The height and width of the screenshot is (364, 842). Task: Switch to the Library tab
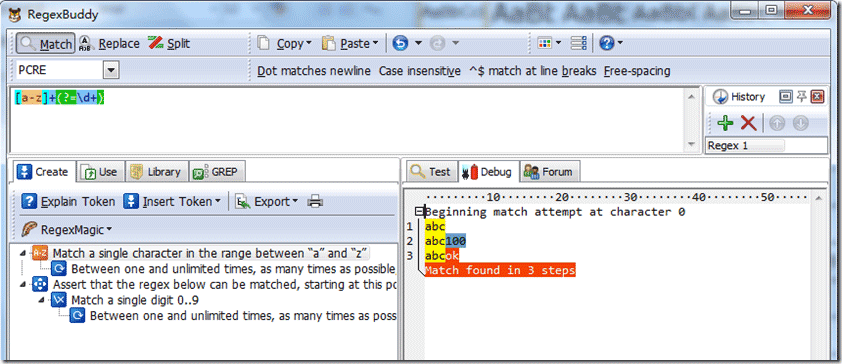[x=156, y=172]
